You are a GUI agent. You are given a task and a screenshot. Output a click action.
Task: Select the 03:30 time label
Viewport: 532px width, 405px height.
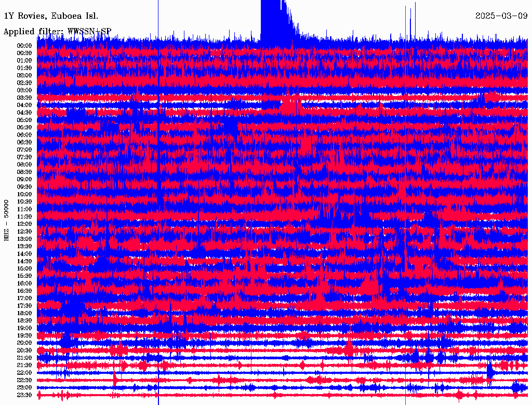(24, 98)
